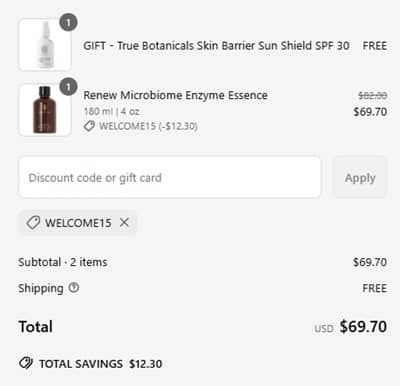The height and width of the screenshot is (386, 400).
Task: Click the struck-through original $82.00 price
Action: coord(373,96)
